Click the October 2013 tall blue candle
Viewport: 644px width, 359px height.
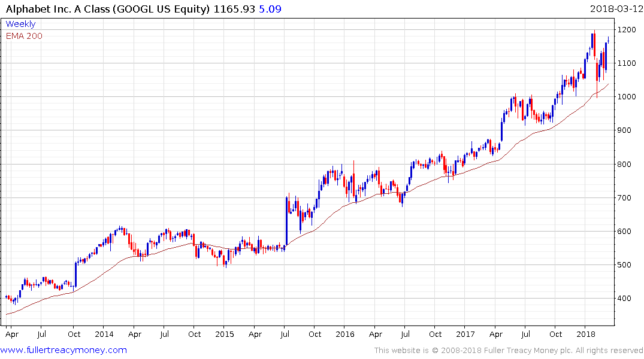point(75,275)
